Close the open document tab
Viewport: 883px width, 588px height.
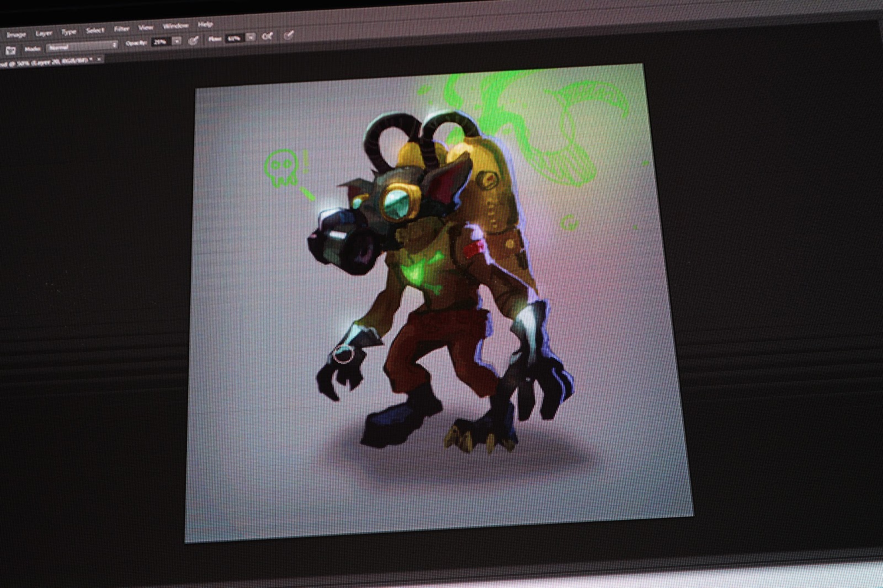click(x=99, y=58)
